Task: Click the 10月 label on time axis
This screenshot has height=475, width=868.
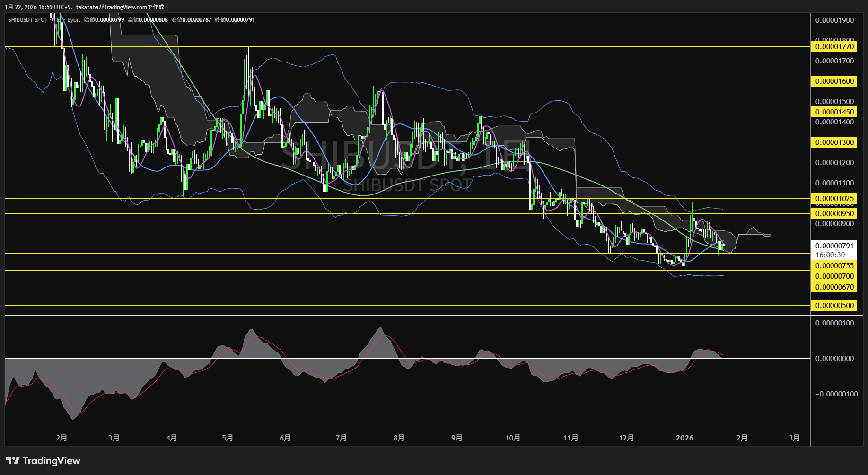Action: [513, 438]
